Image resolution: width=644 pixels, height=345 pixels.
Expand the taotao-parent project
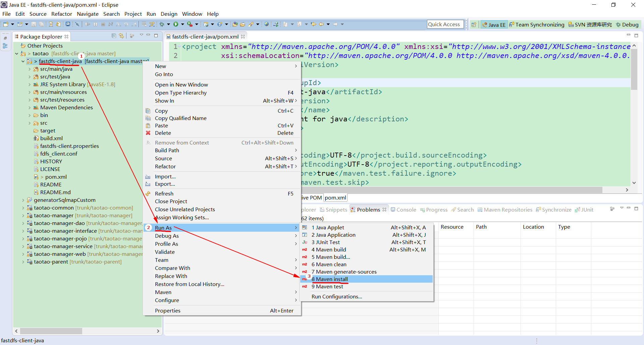(23, 262)
